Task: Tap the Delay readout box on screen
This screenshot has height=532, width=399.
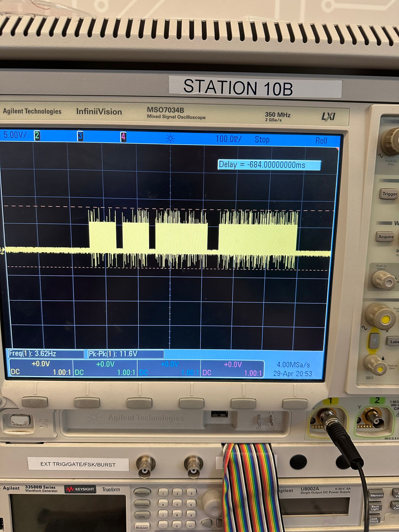Action: (269, 165)
